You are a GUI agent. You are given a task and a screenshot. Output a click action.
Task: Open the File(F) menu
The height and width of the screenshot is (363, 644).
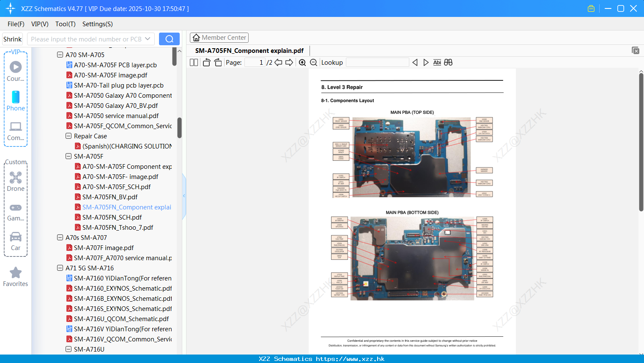(16, 24)
